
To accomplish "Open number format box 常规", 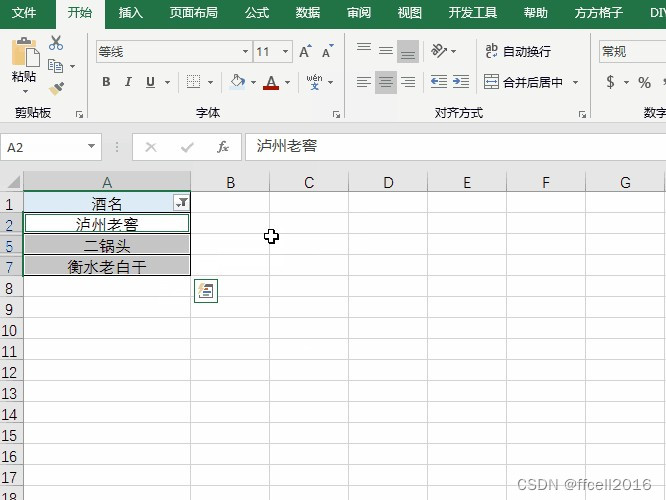I will [x=632, y=51].
